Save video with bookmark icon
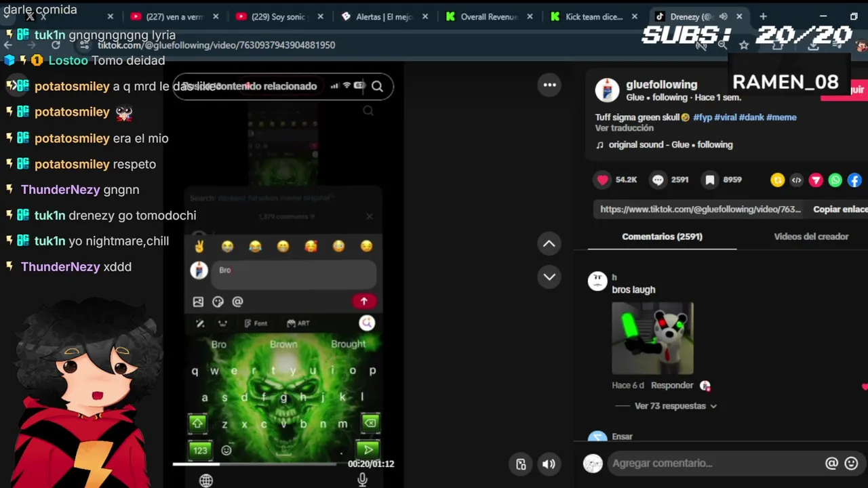Screen dimensions: 868x488 [709, 180]
